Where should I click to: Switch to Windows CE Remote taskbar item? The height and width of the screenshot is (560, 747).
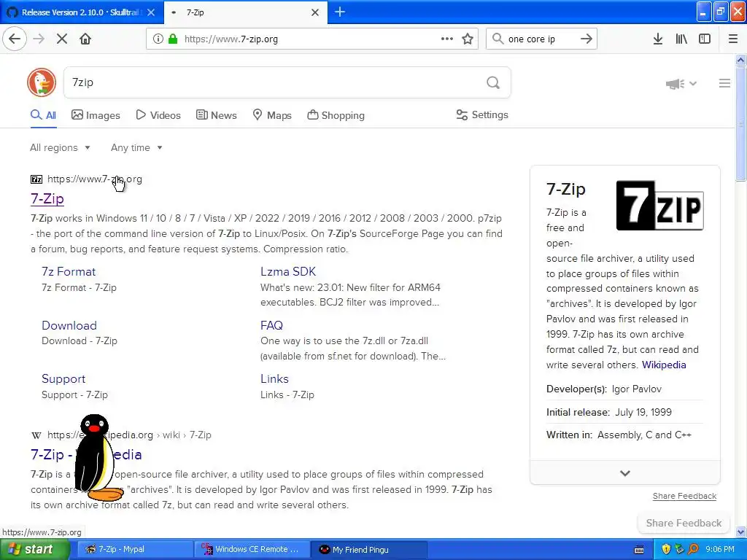(252, 549)
